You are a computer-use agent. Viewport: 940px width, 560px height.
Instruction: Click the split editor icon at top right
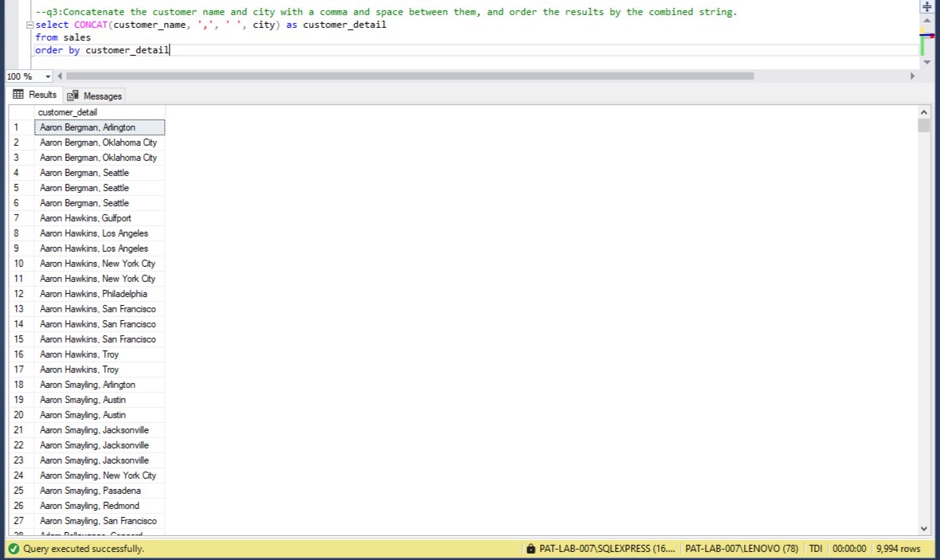pyautogui.click(x=926, y=6)
